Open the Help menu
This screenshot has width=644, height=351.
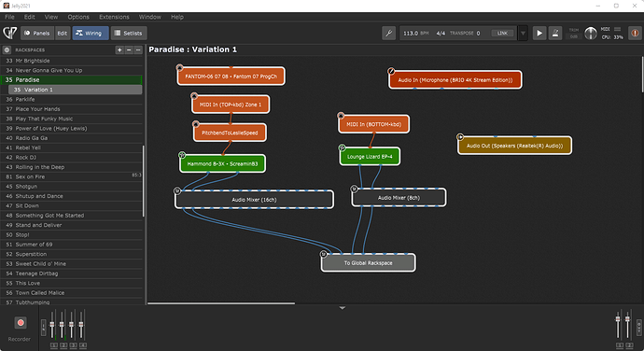[177, 17]
